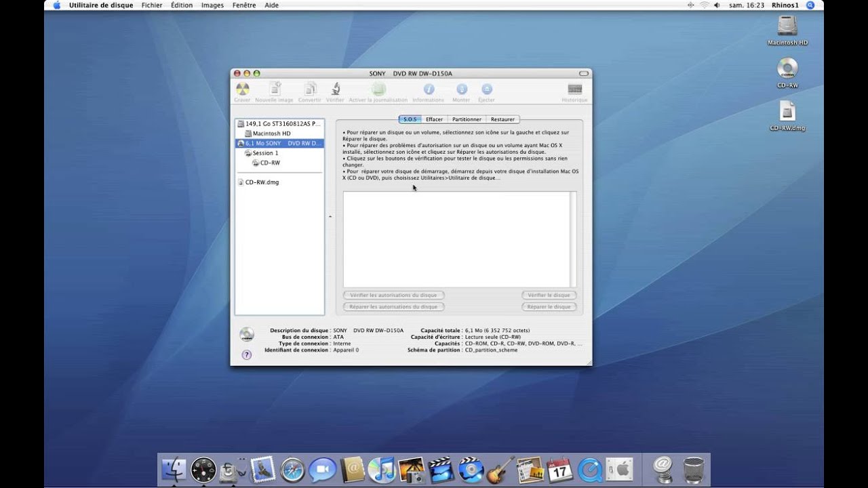
Task: Open iCal from the Dock
Action: tap(559, 469)
